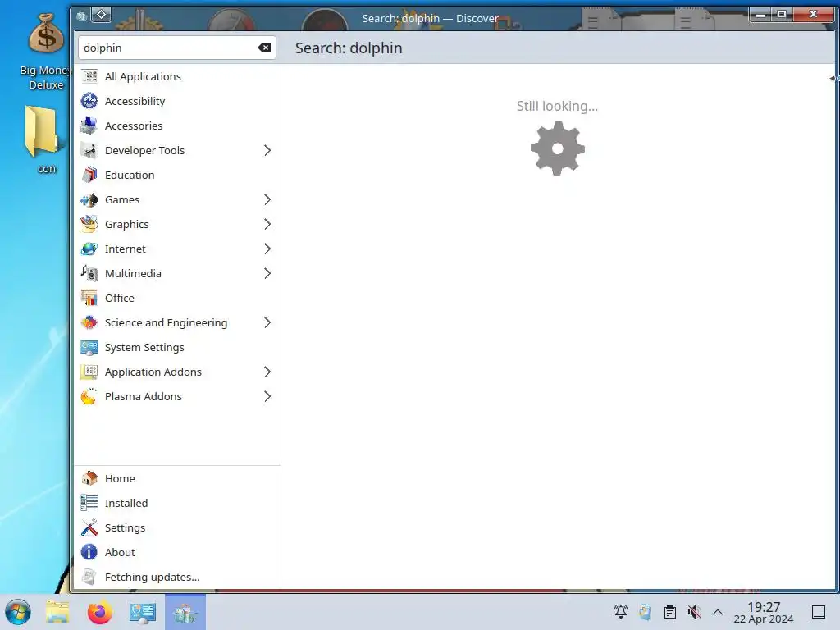Click the Multimedia speaker icon
This screenshot has height=630, width=840.
point(89,274)
